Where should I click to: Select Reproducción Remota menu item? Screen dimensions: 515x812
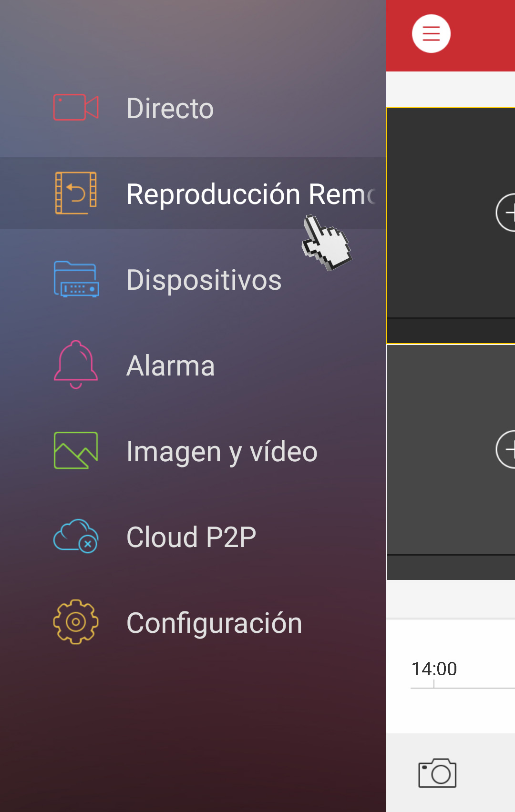pos(193,193)
